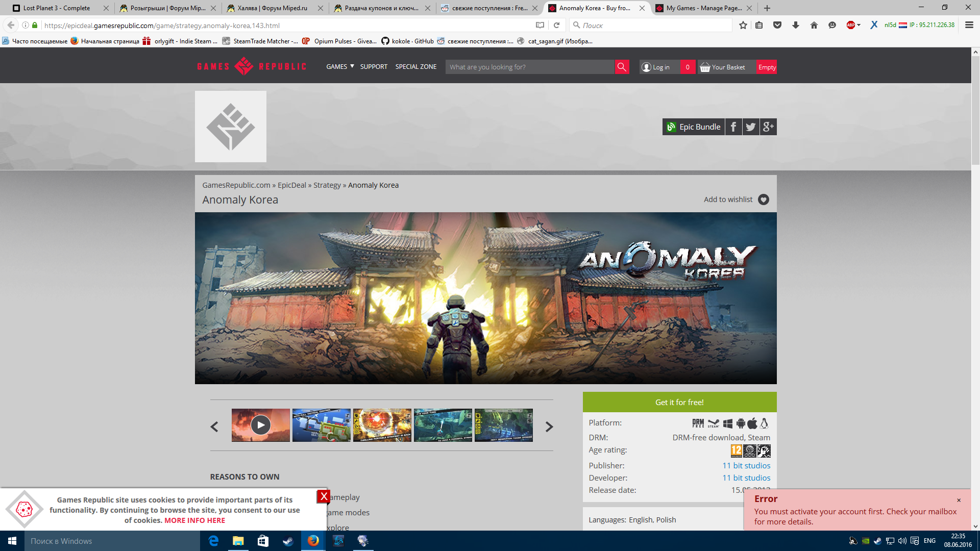980x551 pixels.
Task: Open the GamesRepublic.com breadcrumb link
Action: click(x=236, y=185)
